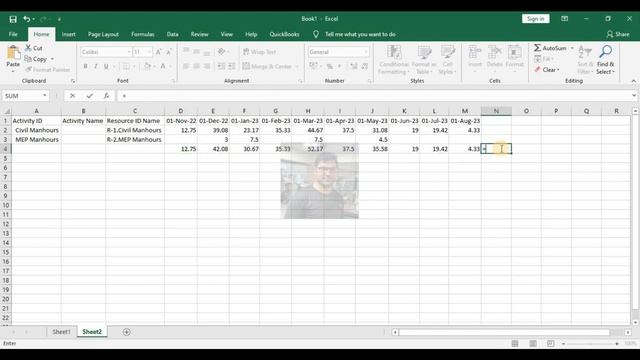Switch to the Insert tab
The width and height of the screenshot is (640, 360).
pyautogui.click(x=69, y=35)
